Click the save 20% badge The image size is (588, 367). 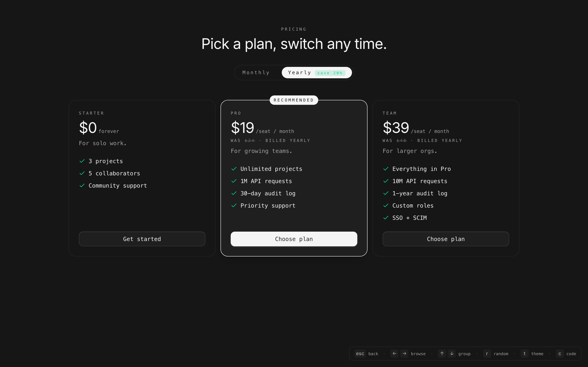[330, 73]
